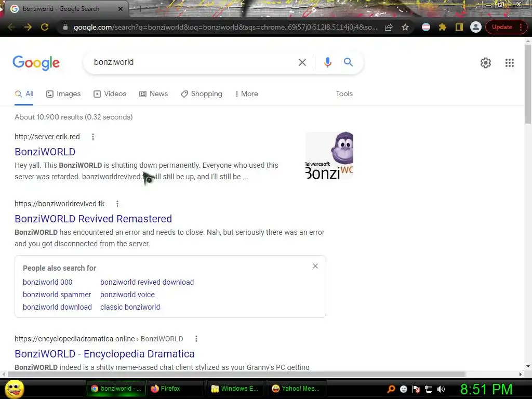Screen dimensions: 532x399
Task: Switch to the Images tab
Action: point(63,94)
